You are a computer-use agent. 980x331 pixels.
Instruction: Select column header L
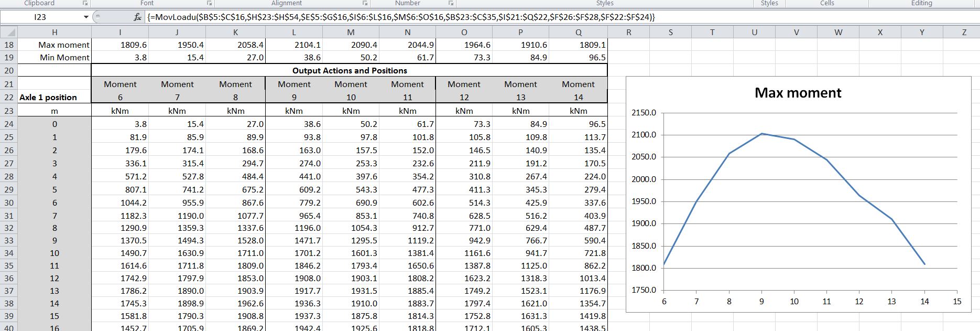tap(294, 32)
